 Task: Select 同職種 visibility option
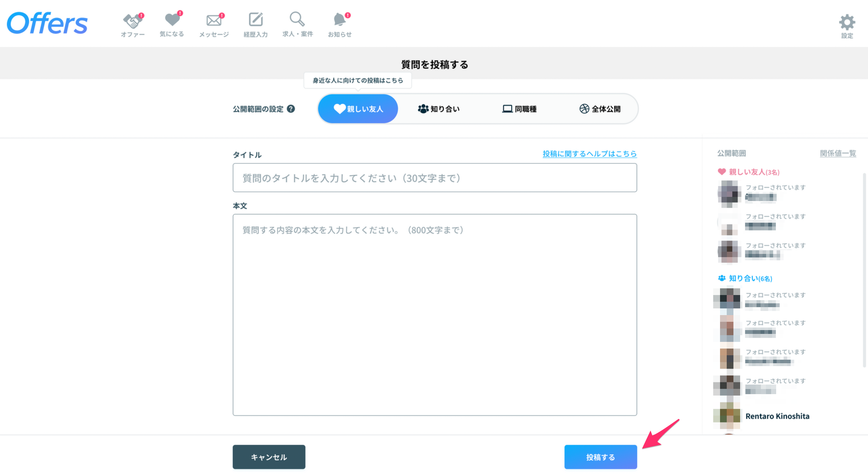(x=519, y=109)
